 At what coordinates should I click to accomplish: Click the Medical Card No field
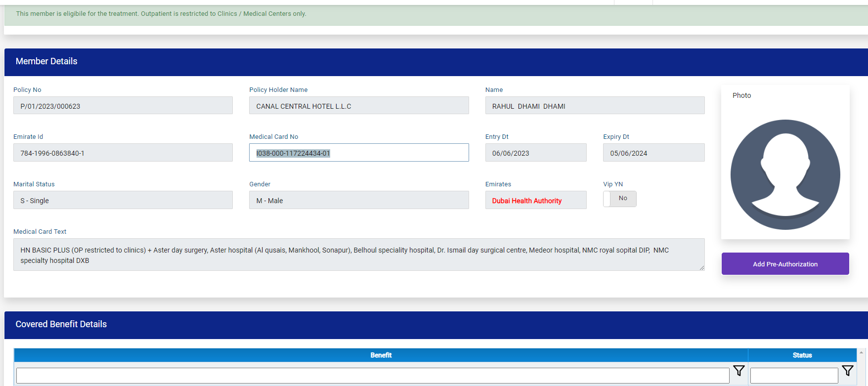(x=358, y=153)
